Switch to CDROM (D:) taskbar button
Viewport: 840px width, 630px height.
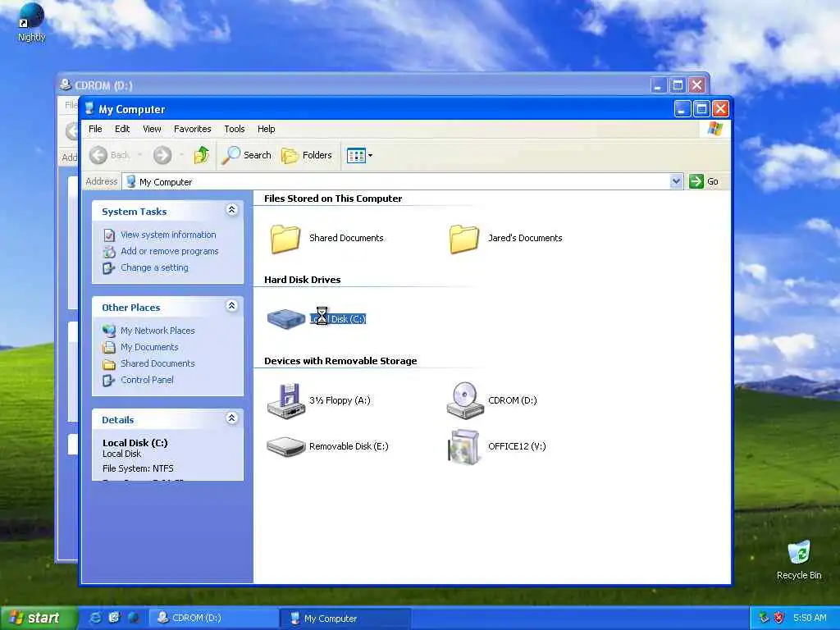(212, 618)
